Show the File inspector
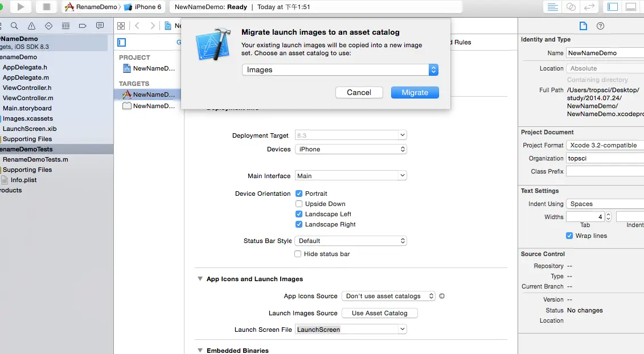The width and height of the screenshot is (644, 354). [x=583, y=26]
